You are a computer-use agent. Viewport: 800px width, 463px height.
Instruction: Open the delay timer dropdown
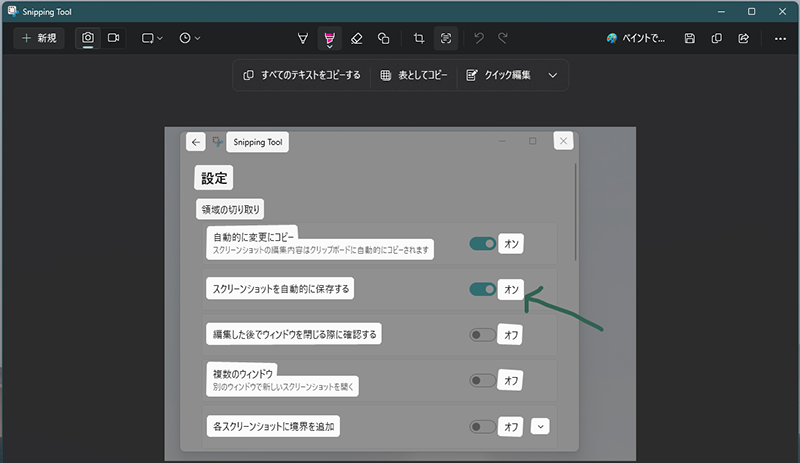click(x=189, y=38)
